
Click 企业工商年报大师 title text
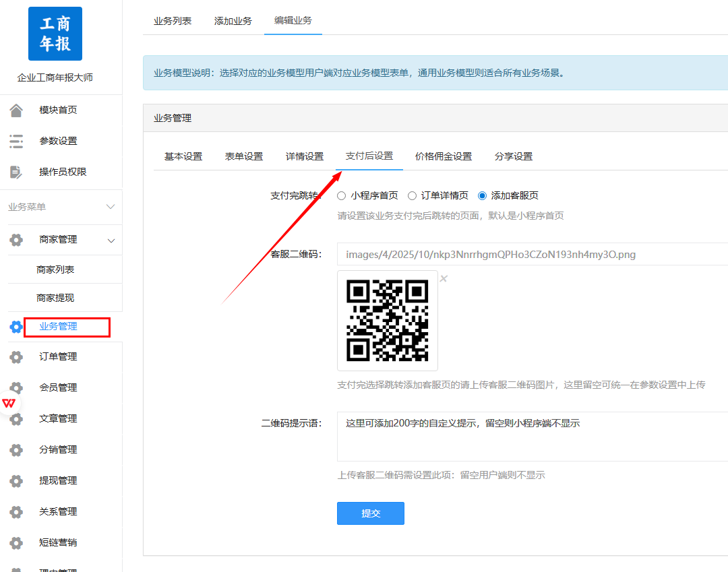pyautogui.click(x=55, y=78)
